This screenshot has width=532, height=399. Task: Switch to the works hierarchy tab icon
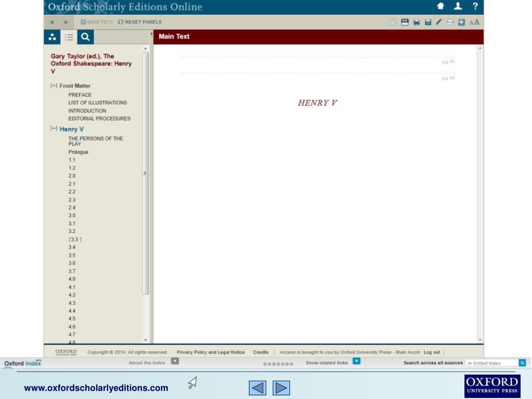(x=52, y=37)
